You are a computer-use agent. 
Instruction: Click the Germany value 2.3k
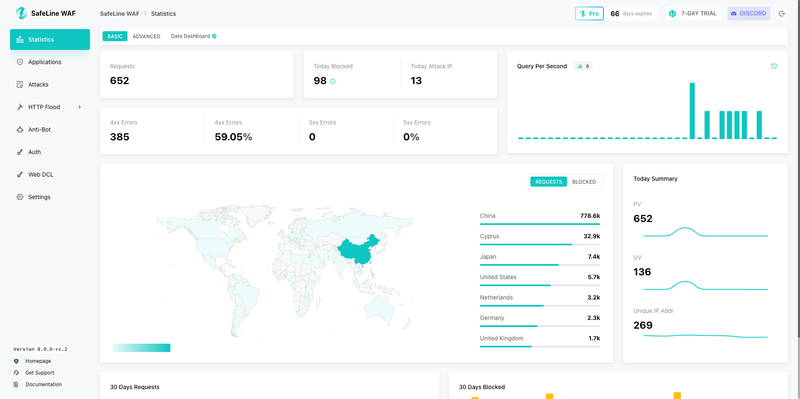tap(593, 318)
